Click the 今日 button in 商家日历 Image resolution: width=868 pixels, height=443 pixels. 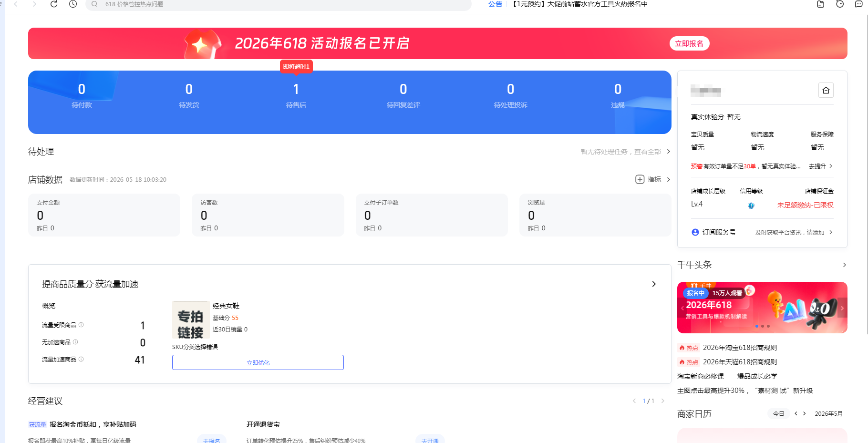(x=778, y=413)
